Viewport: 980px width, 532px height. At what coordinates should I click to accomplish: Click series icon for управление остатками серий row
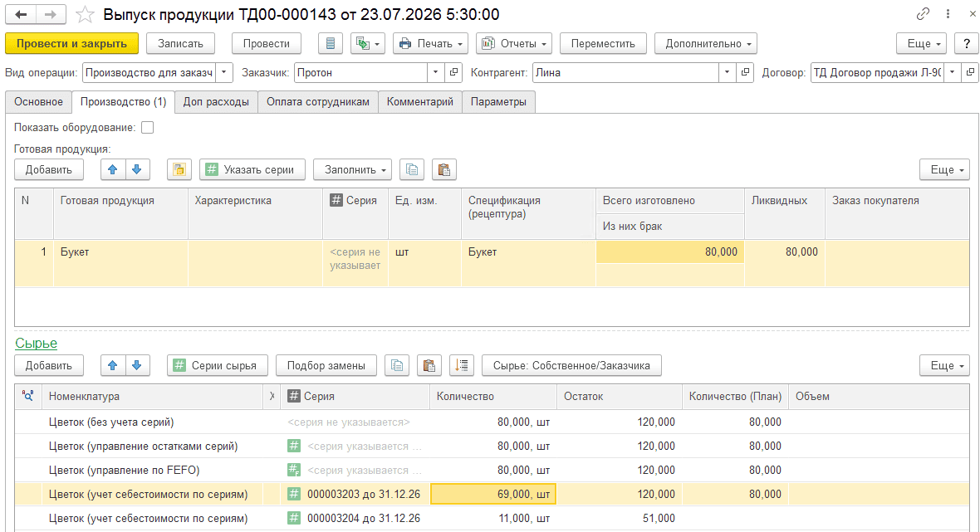[294, 446]
